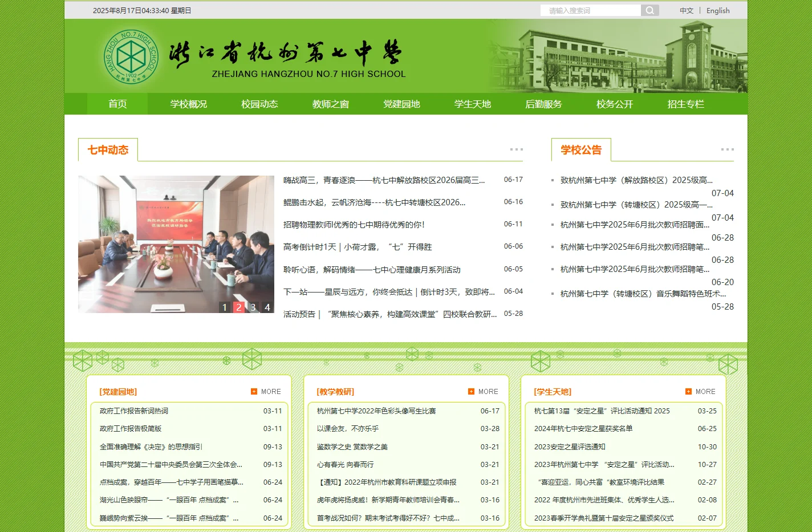
Task: Click the meeting room slideshow image
Action: click(x=176, y=244)
